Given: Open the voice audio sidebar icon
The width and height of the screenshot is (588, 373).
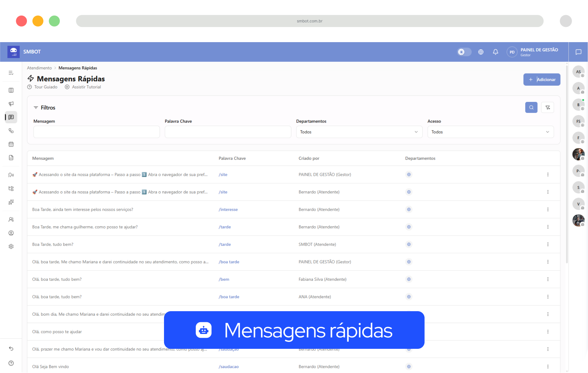Looking at the screenshot, I should 11,175.
